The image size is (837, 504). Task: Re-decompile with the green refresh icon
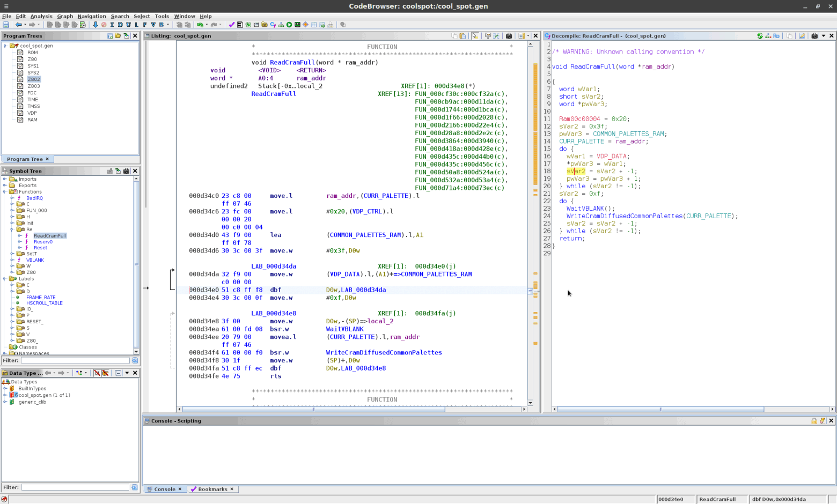pyautogui.click(x=760, y=36)
